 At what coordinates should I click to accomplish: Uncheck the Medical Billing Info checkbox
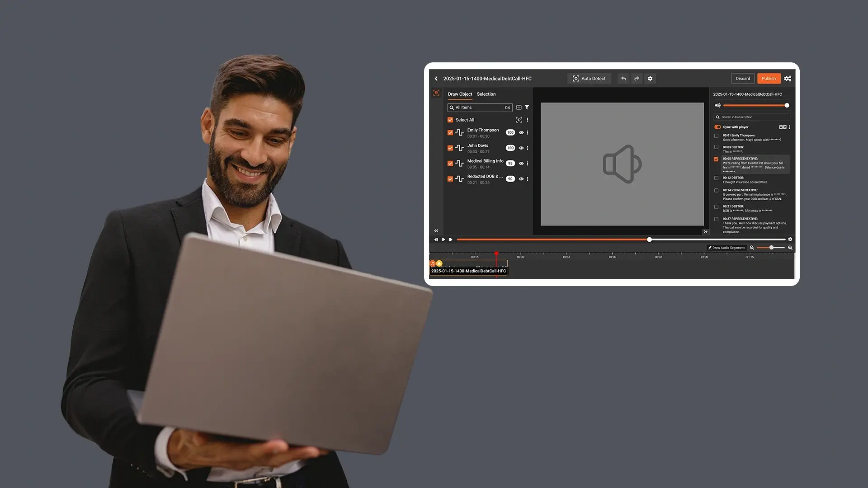click(450, 164)
